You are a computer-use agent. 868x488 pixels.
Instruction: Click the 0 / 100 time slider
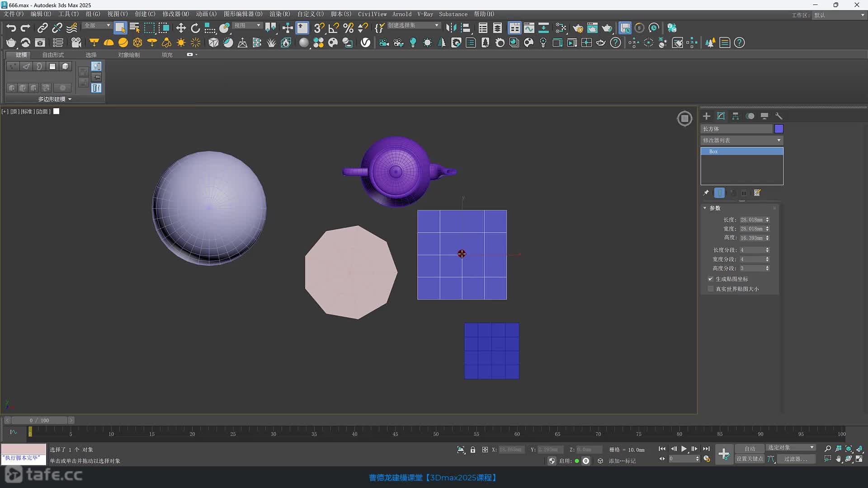pyautogui.click(x=39, y=420)
